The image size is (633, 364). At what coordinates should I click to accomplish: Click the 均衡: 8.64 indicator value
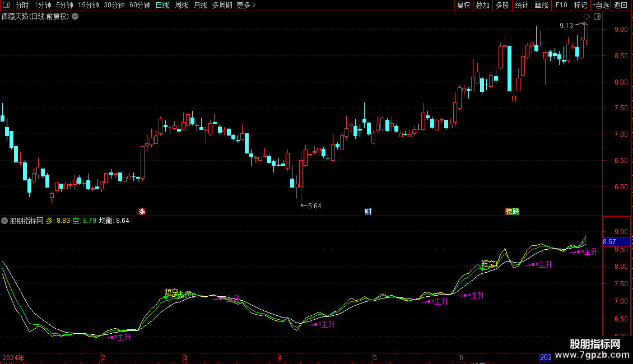[x=114, y=221]
